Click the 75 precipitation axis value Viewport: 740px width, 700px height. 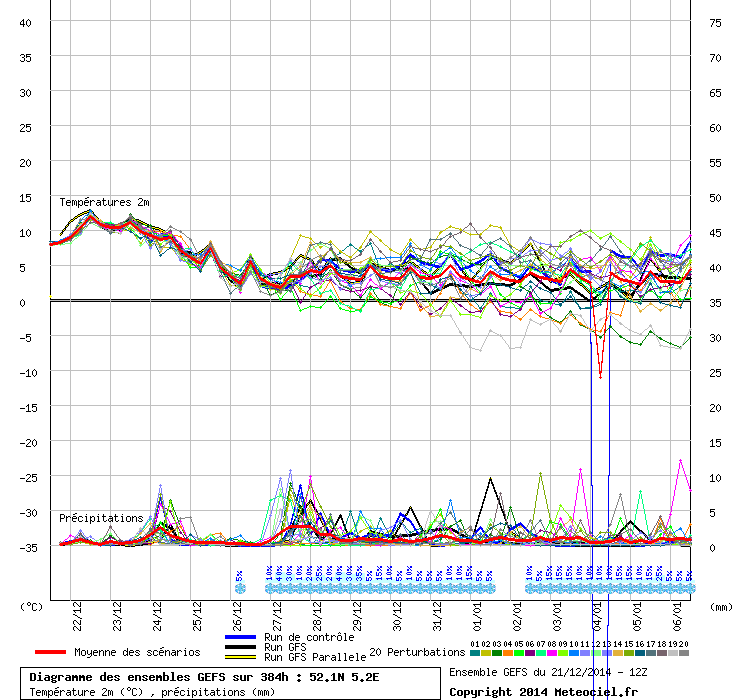715,23
